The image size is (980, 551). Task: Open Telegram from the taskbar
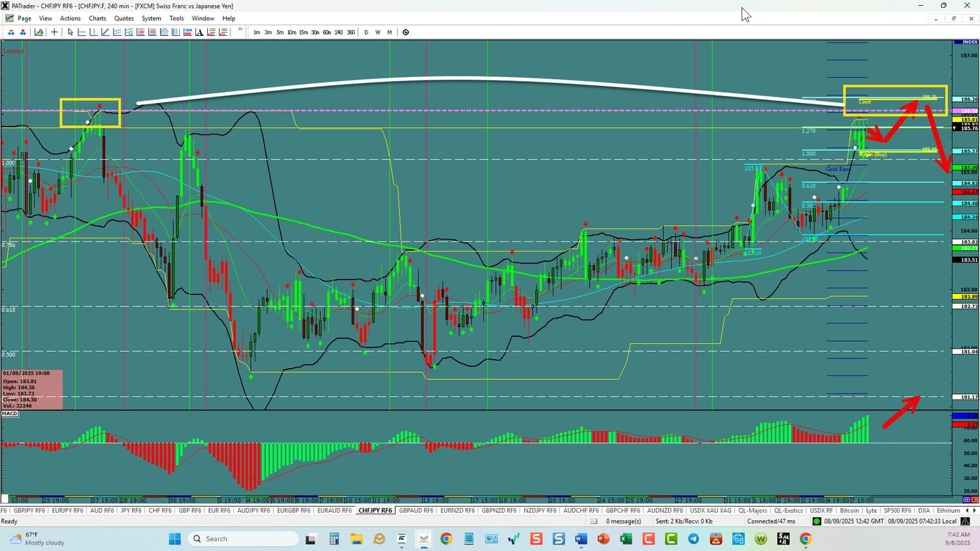[693, 539]
